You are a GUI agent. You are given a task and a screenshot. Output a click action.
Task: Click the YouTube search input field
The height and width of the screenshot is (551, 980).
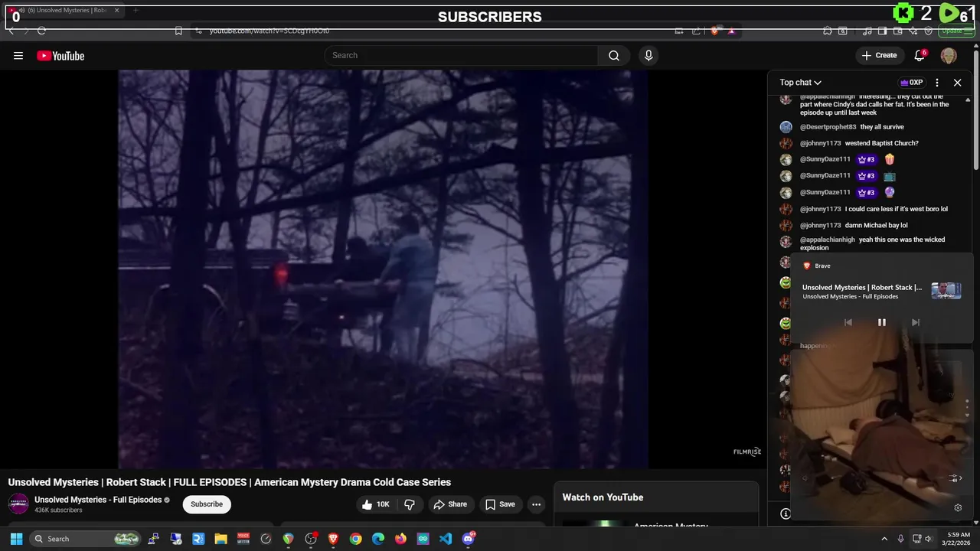(x=462, y=55)
